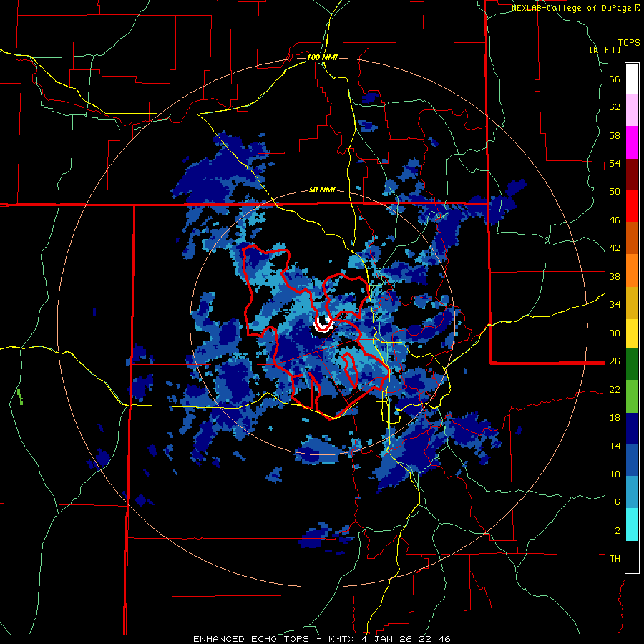Click the "26" legend value
Screen dimensions: 644x644
point(615,361)
